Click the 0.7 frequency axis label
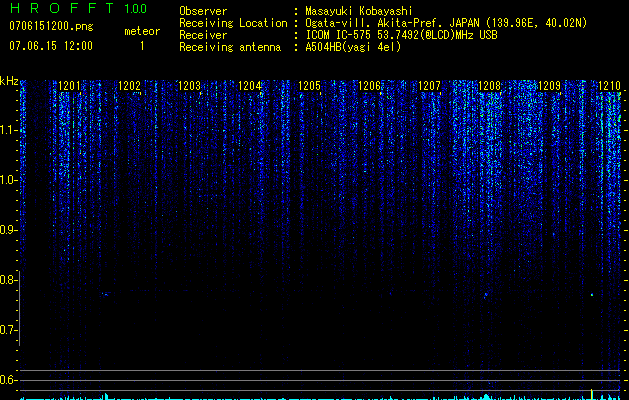The image size is (629, 400). point(8,330)
